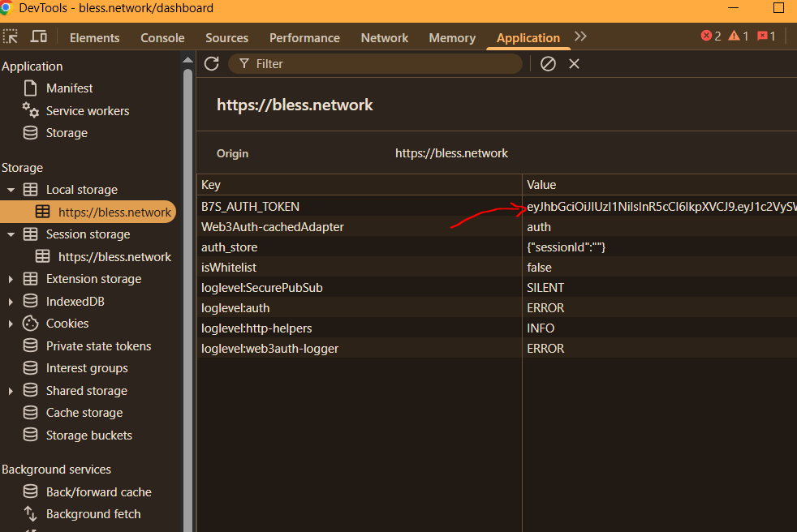
Task: Click the delete selected X icon
Action: coord(574,63)
